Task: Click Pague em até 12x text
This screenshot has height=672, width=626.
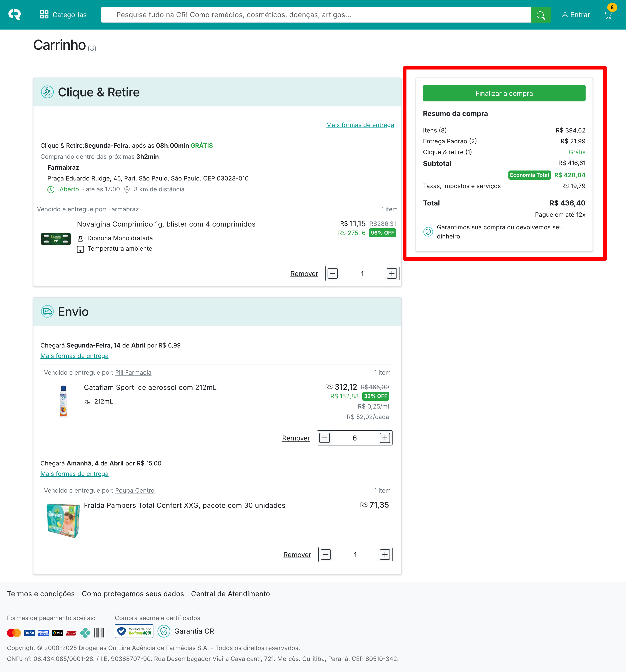Action: click(x=560, y=215)
